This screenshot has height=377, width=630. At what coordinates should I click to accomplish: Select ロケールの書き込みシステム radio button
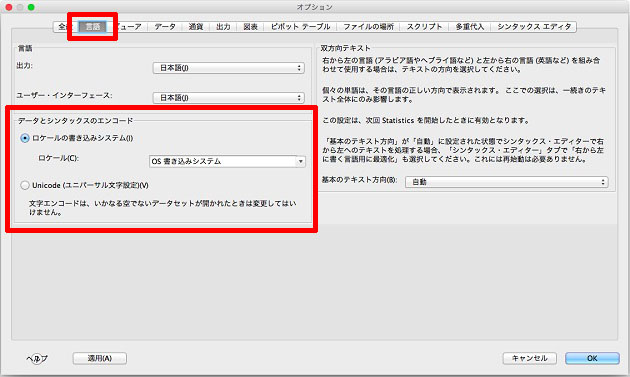[x=25, y=138]
